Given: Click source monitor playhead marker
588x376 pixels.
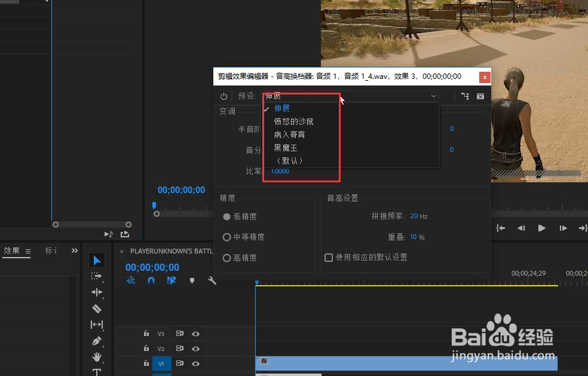Looking at the screenshot, I should 154,206.
